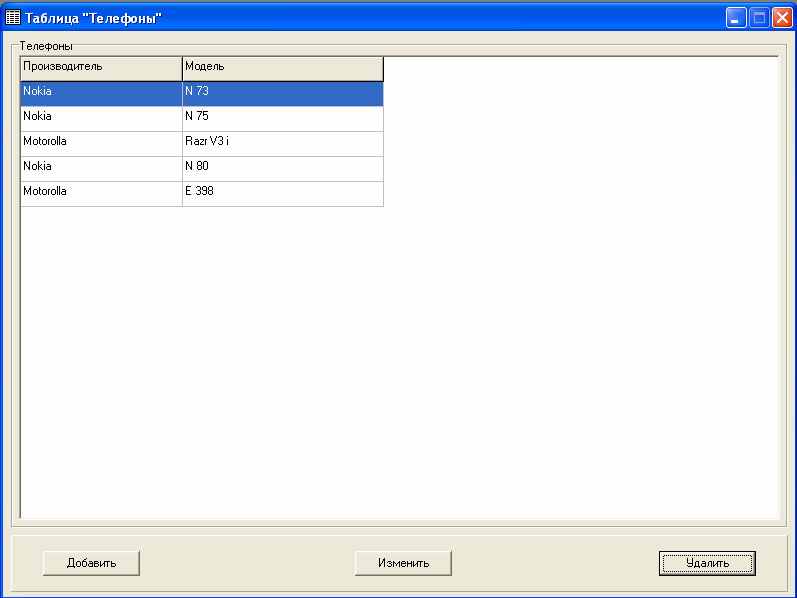Click the Удалить button
This screenshot has width=797, height=598.
(707, 563)
